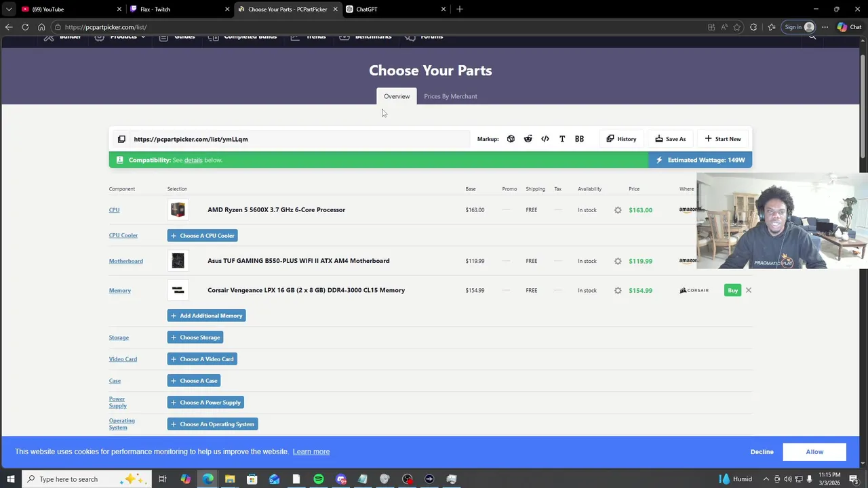This screenshot has width=868, height=488.
Task: Open gear settings for the Corsair memory row
Action: point(618,290)
